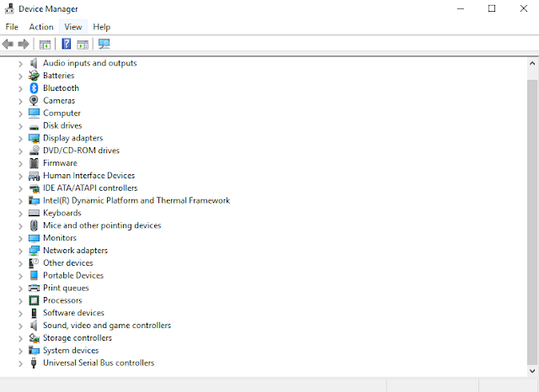
Task: Click the Scan for hardware changes monitor icon
Action: (104, 44)
